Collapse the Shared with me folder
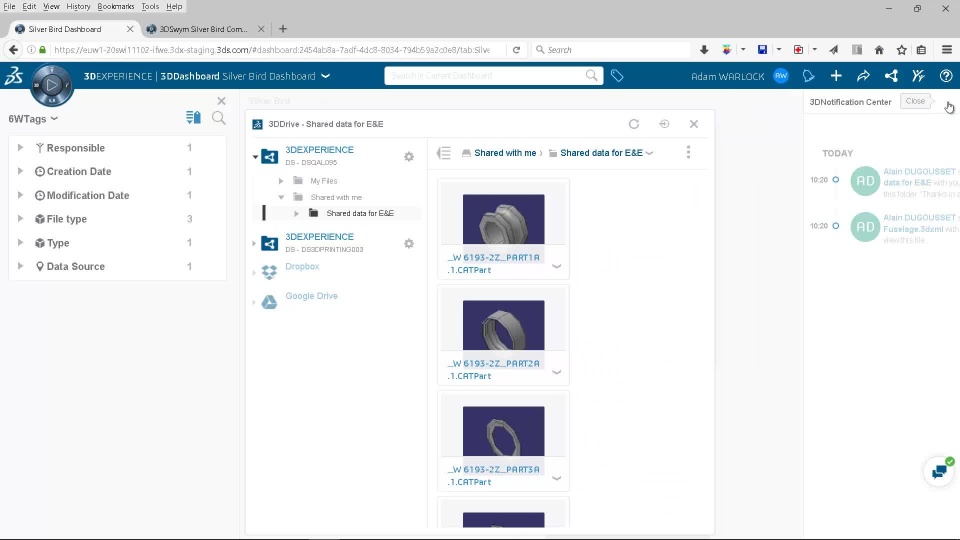Screen dimensions: 960x540 click(281, 197)
